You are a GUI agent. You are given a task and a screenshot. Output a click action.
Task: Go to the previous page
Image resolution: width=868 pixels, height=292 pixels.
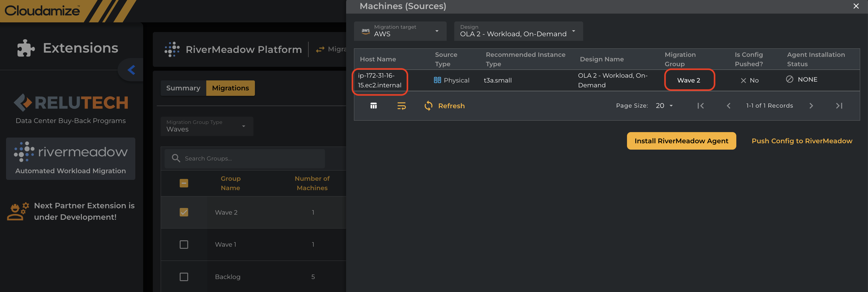[x=728, y=106]
